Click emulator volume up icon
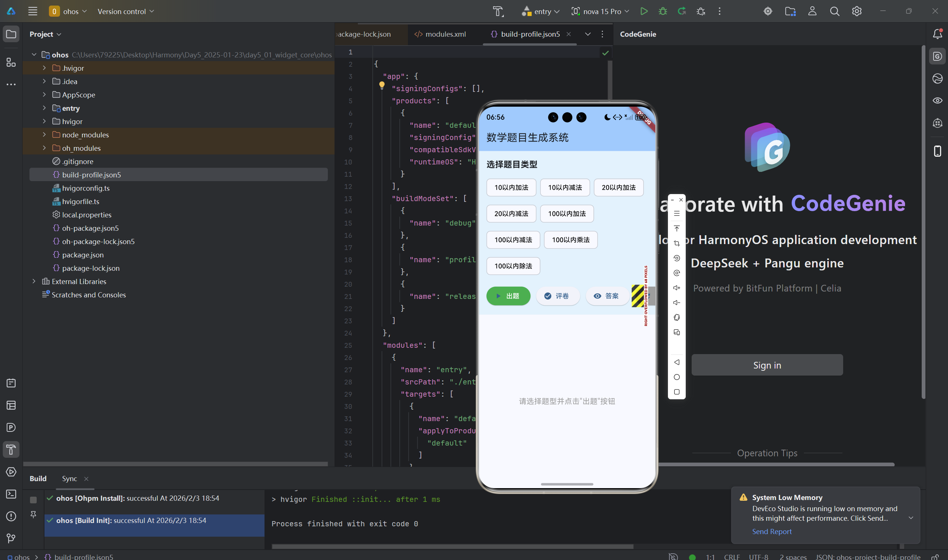 pos(677,288)
